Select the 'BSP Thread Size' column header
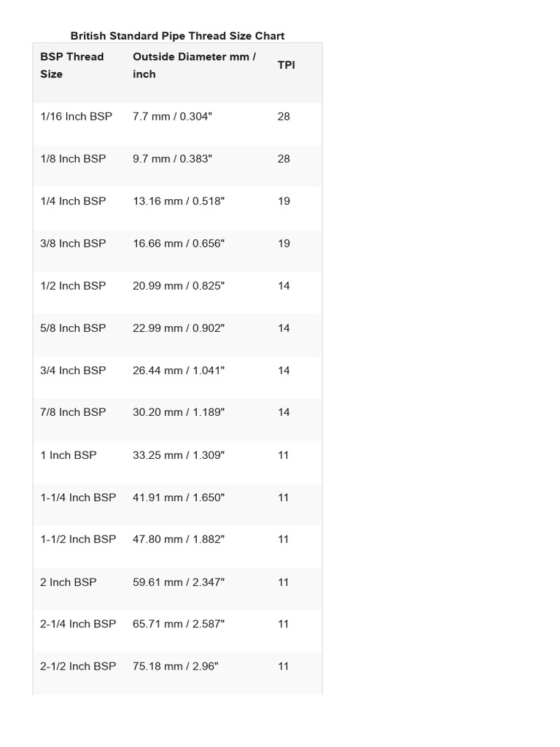Screen dimensions: 560x747 [72, 65]
